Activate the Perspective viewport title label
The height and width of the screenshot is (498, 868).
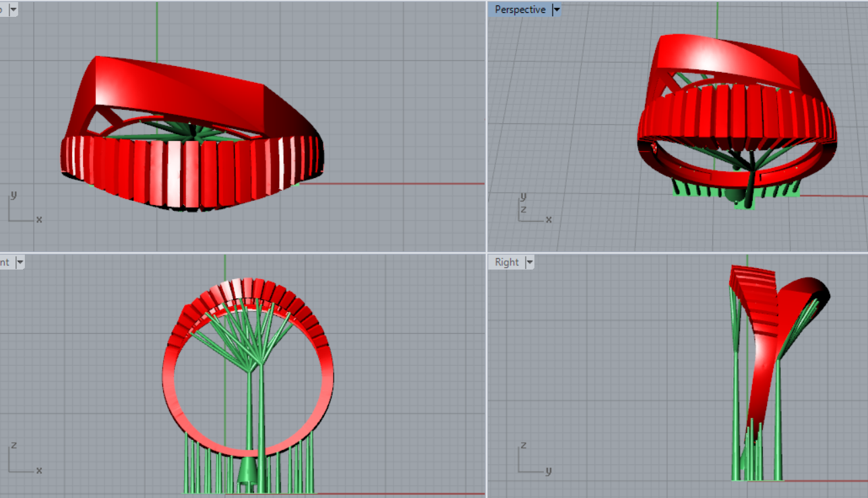click(x=520, y=10)
